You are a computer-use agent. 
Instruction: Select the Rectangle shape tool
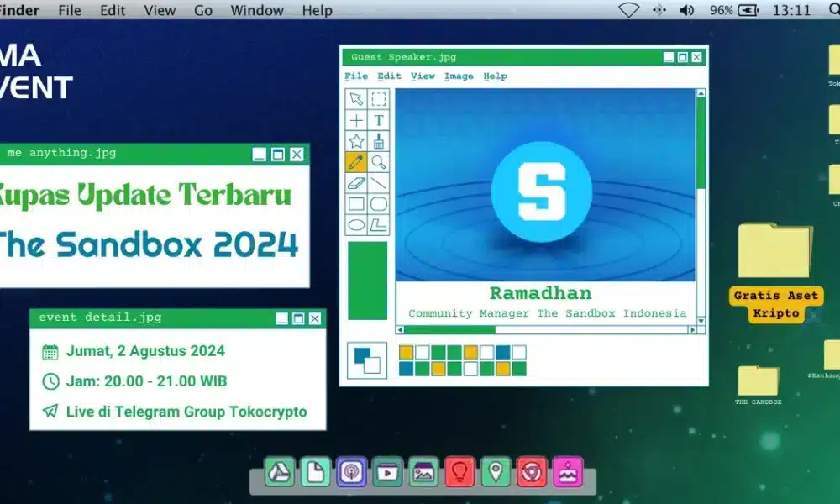point(356,204)
